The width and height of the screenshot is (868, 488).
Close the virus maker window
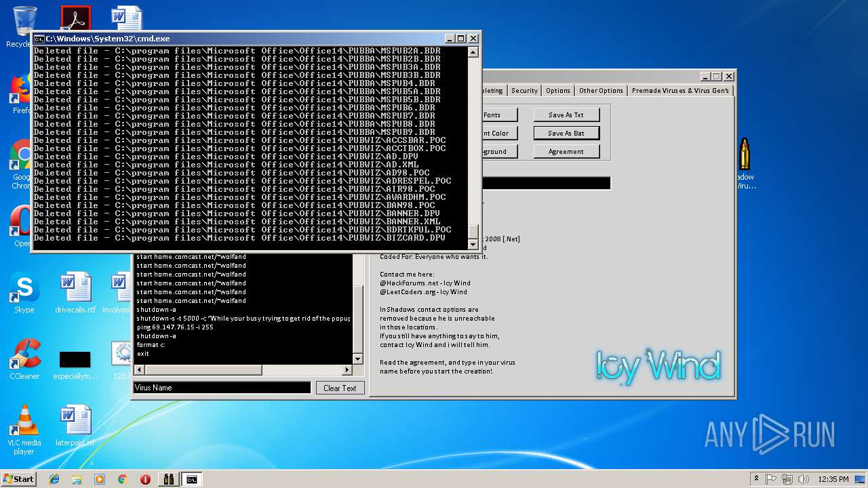[x=728, y=77]
